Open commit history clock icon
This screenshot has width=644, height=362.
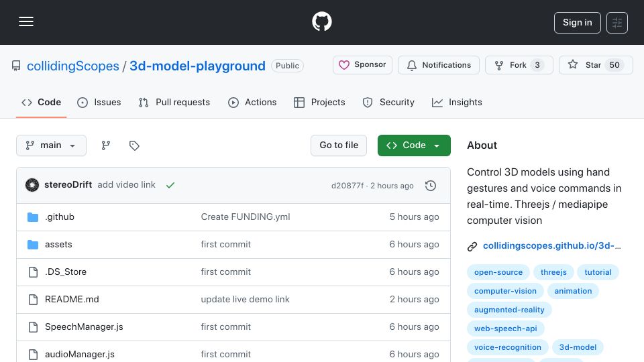click(x=431, y=186)
